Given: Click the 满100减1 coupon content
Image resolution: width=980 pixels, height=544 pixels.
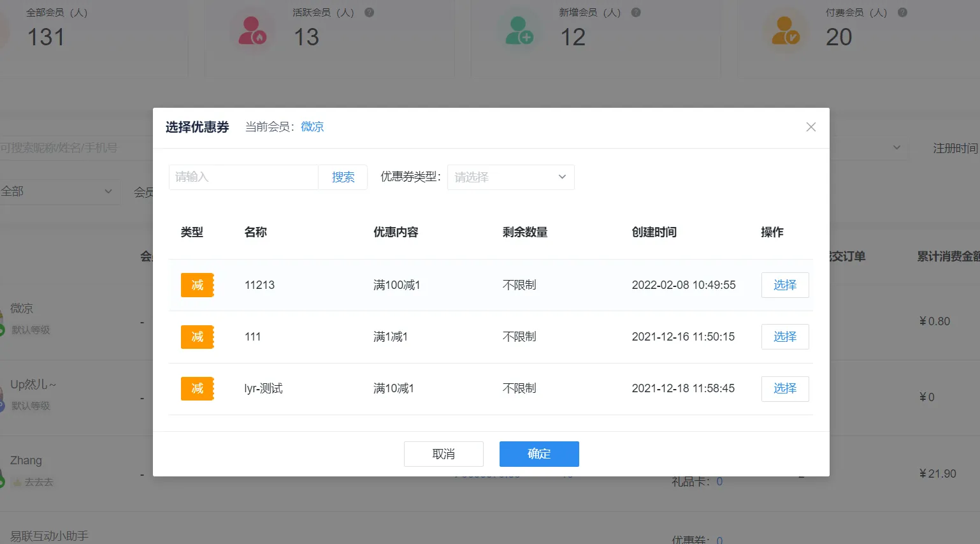Looking at the screenshot, I should point(396,285).
